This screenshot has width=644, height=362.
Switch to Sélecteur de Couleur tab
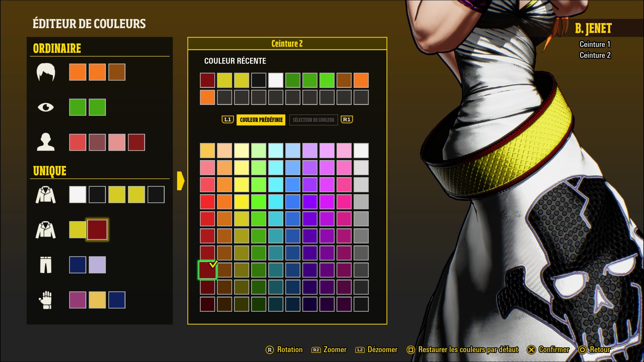point(313,120)
